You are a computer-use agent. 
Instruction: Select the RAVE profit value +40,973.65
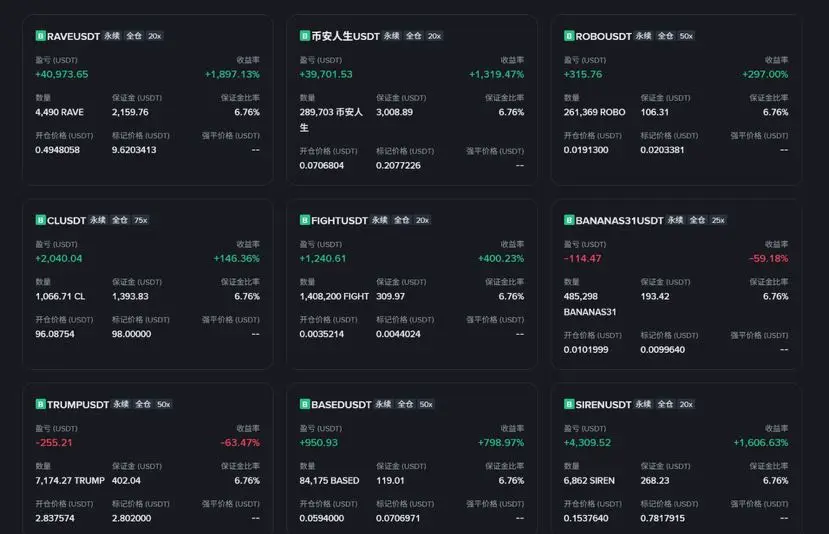pyautogui.click(x=61, y=75)
